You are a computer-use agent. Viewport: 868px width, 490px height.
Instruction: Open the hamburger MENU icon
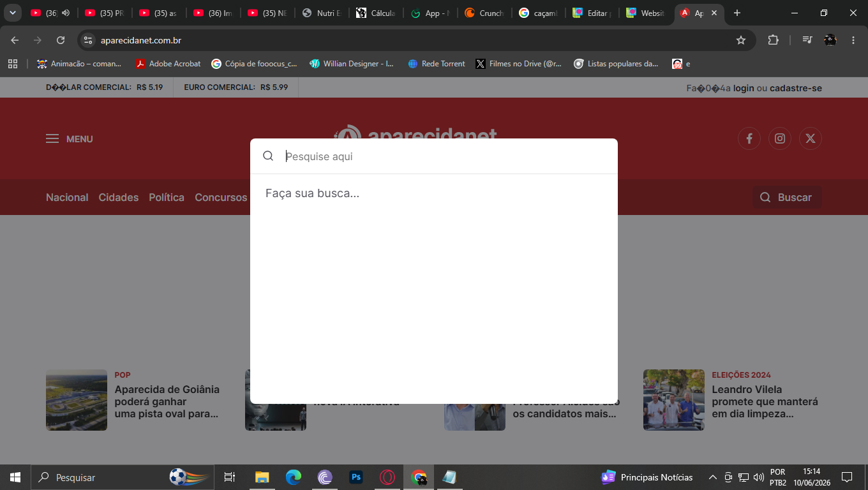point(52,138)
